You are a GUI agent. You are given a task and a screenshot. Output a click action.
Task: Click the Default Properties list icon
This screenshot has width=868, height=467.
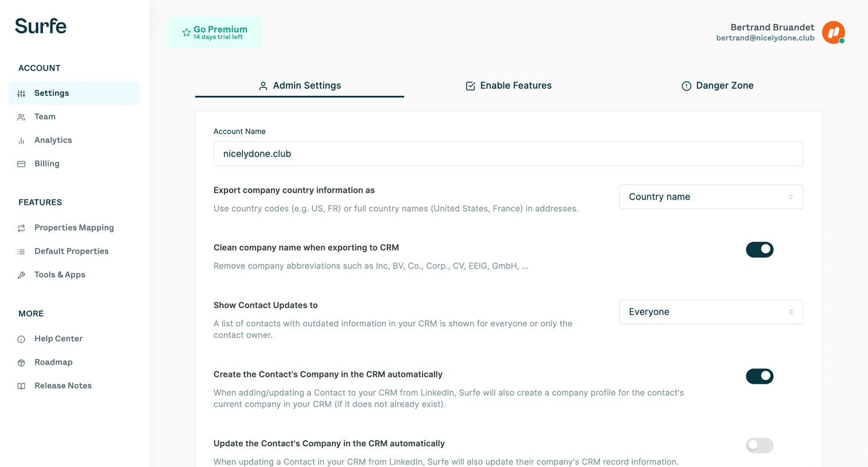21,252
